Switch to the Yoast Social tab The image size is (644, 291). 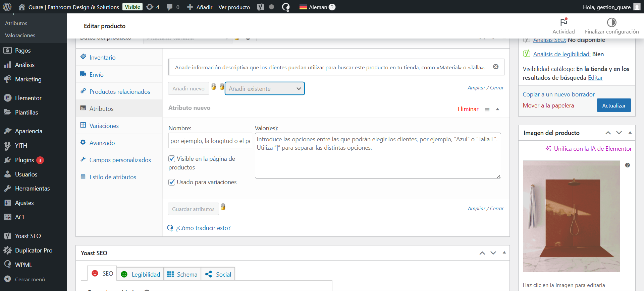pyautogui.click(x=218, y=274)
